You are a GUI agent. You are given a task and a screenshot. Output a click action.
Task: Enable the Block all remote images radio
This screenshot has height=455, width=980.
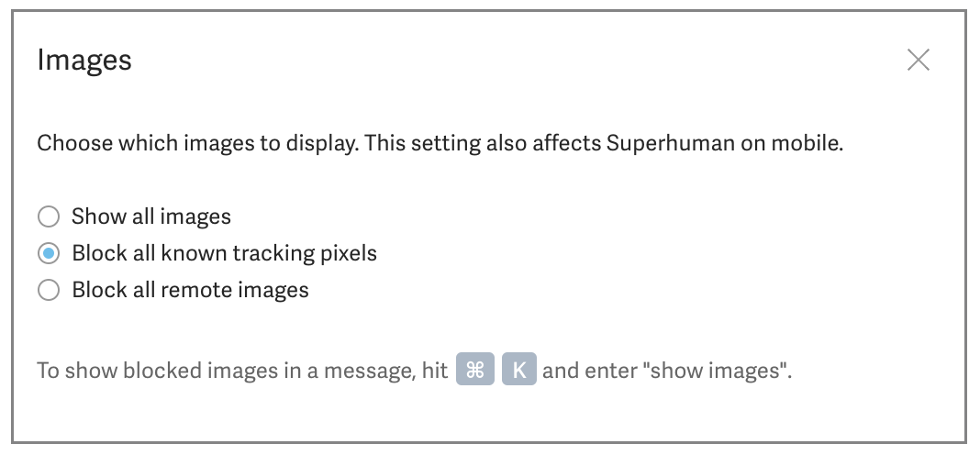(x=49, y=291)
